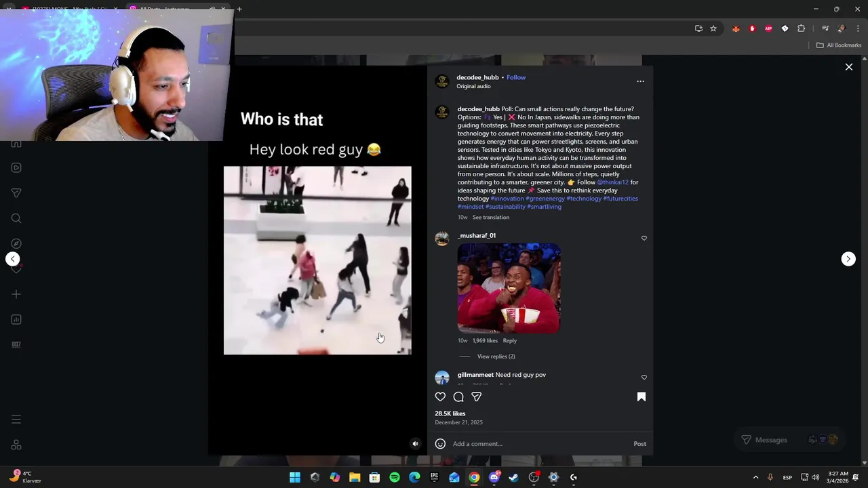Open the MetaMask fox extension
The height and width of the screenshot is (488, 868).
[736, 28]
